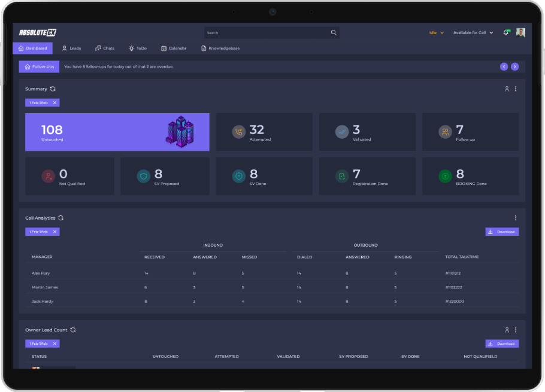Image resolution: width=545 pixels, height=392 pixels.
Task: Go to next follow-up with right arrow
Action: coord(514,66)
